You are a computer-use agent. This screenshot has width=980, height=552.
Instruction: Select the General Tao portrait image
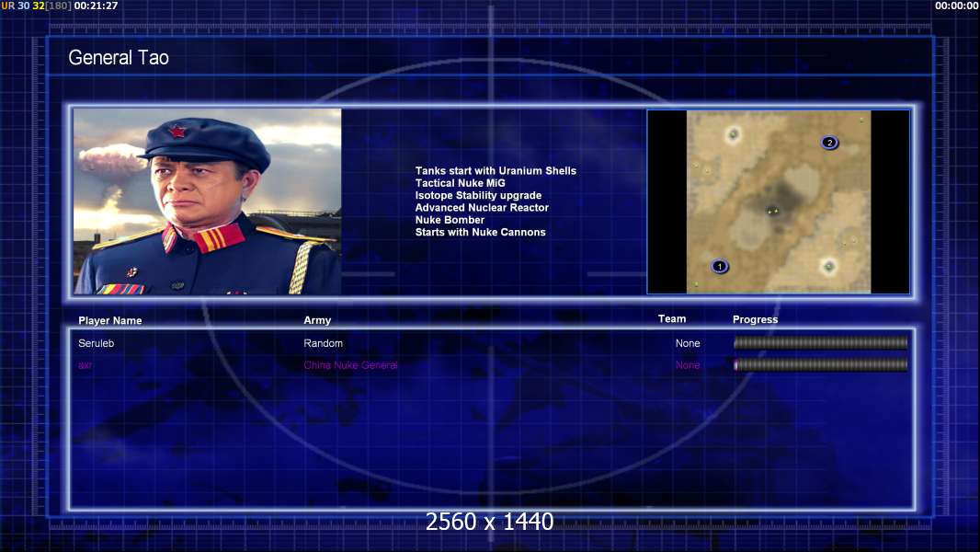208,201
